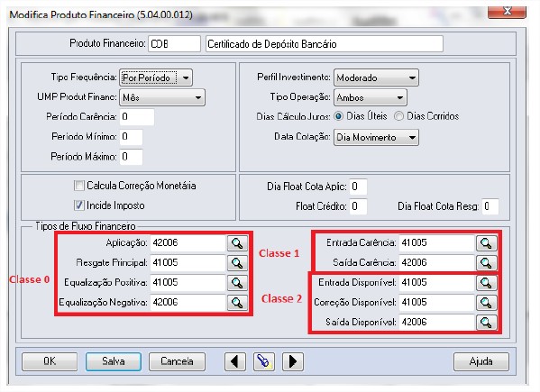Image resolution: width=540 pixels, height=392 pixels.
Task: Click the Salva button
Action: [x=114, y=361]
